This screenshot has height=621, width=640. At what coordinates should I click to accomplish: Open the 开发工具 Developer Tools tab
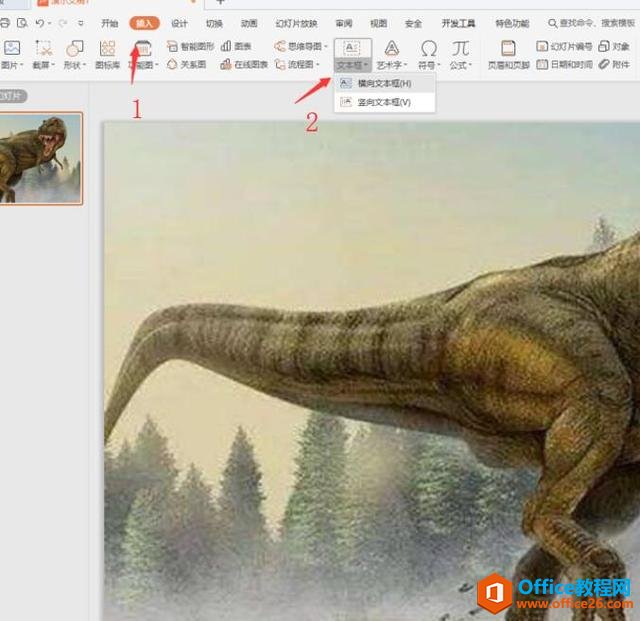(x=458, y=23)
